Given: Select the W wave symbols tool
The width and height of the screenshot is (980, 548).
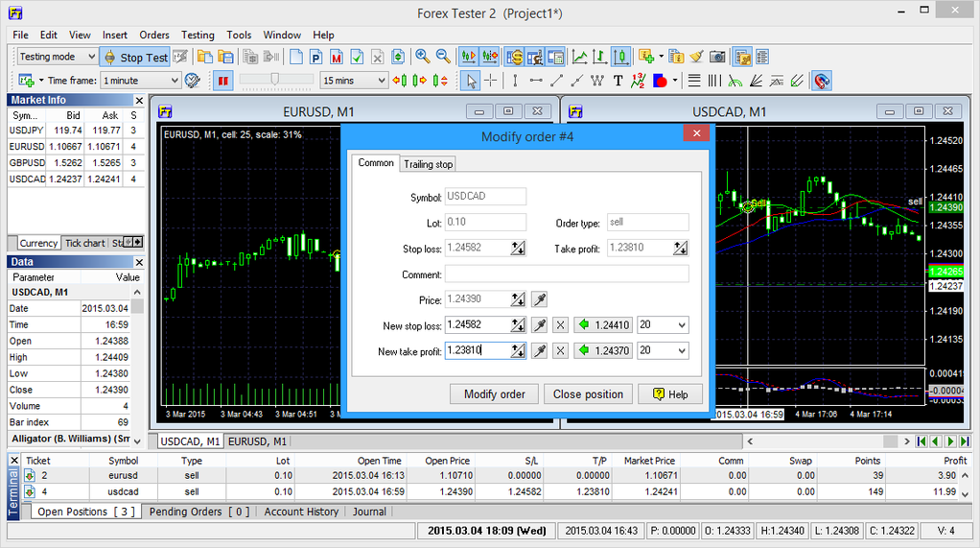Looking at the screenshot, I should (x=597, y=80).
